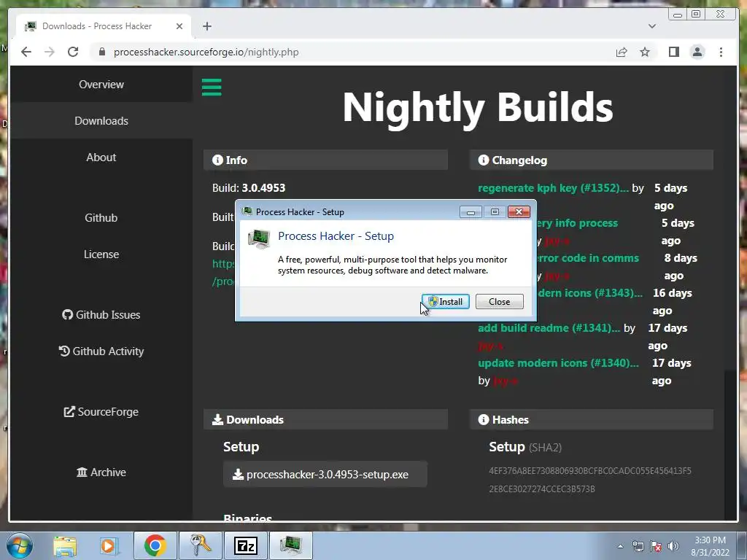Click Install in Process Hacker Setup
Image resolution: width=747 pixels, height=560 pixels.
446,301
